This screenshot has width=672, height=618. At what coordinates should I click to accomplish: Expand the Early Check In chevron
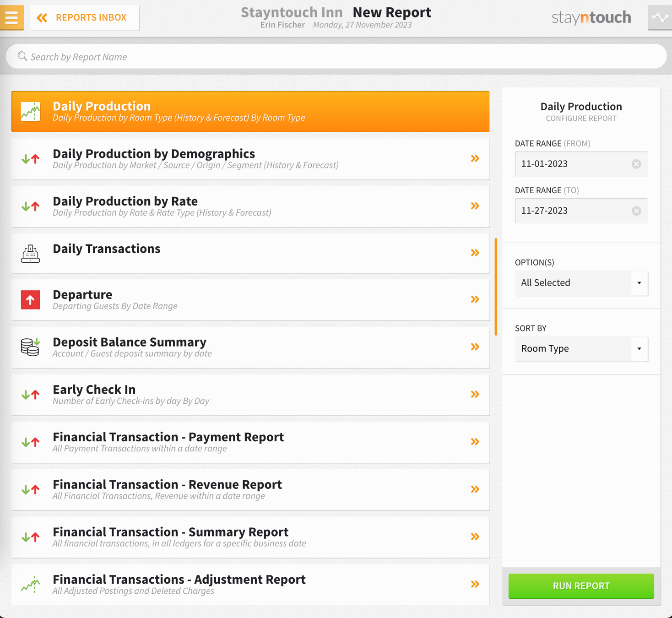(x=475, y=394)
